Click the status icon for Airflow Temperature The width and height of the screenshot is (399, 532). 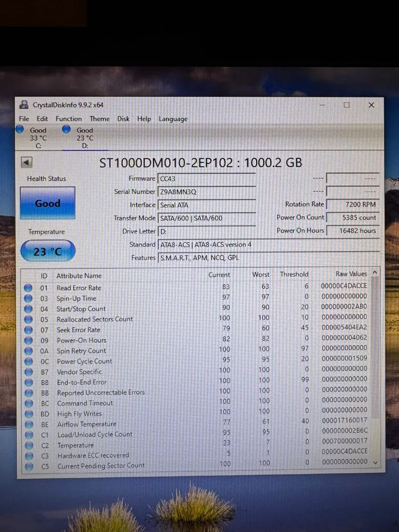tap(28, 424)
